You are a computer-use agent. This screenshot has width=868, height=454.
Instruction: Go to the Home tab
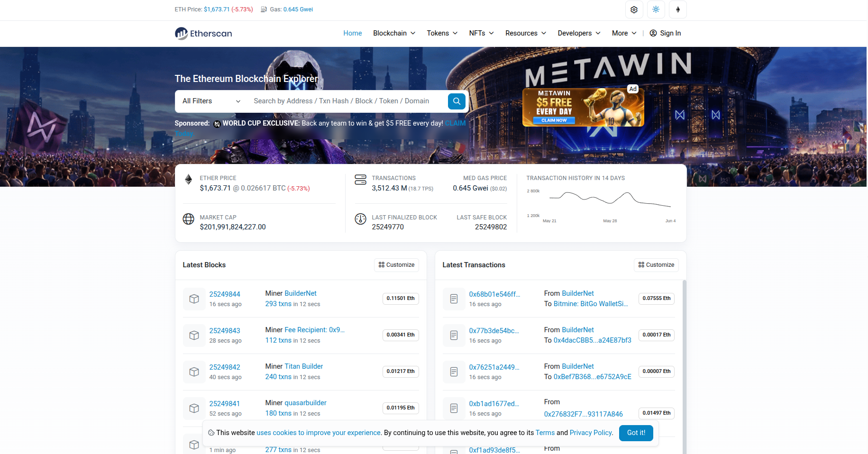pos(352,33)
